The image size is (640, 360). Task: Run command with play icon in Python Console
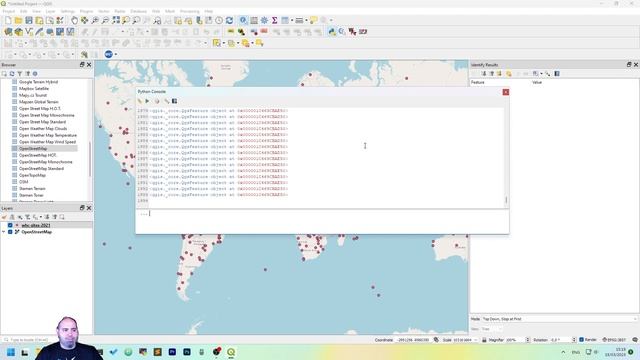[x=147, y=101]
